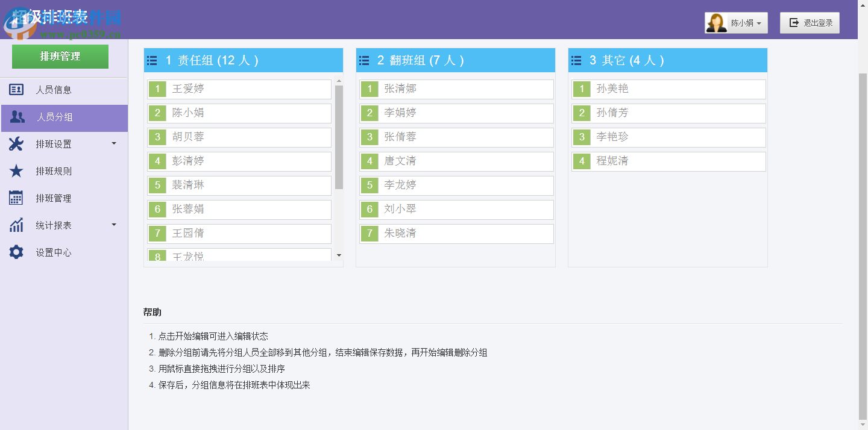Screen dimensions: 868x430
Task: Select member 王爱婷 in 责任组
Action: [239, 89]
